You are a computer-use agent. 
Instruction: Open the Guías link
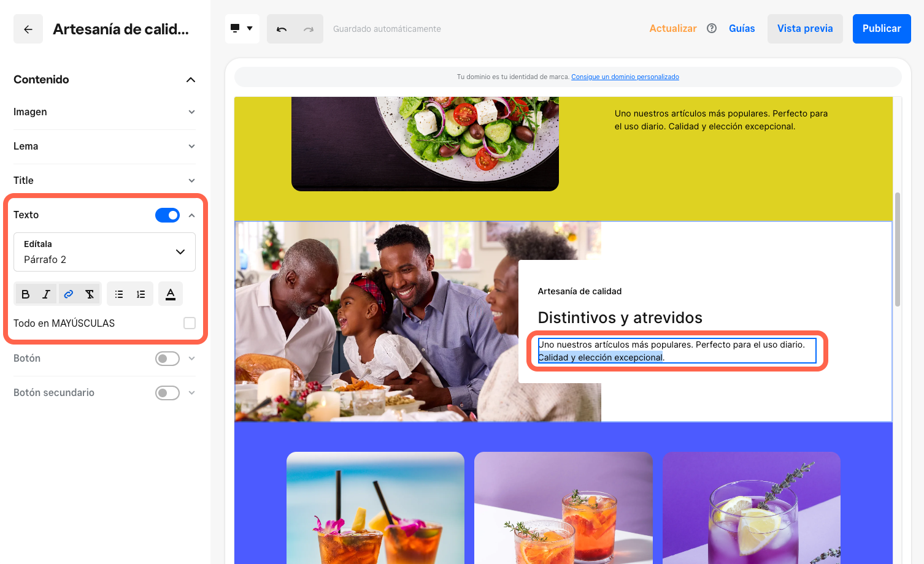[x=742, y=28]
